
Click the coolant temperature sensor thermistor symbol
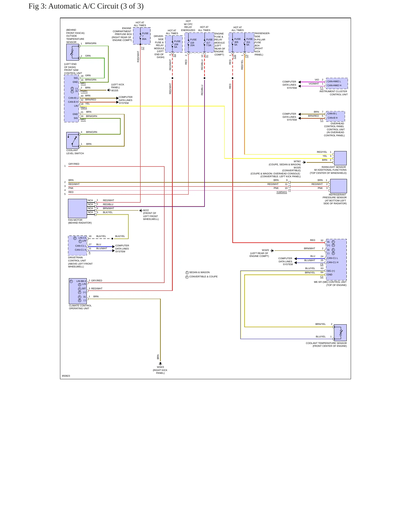tap(340, 333)
